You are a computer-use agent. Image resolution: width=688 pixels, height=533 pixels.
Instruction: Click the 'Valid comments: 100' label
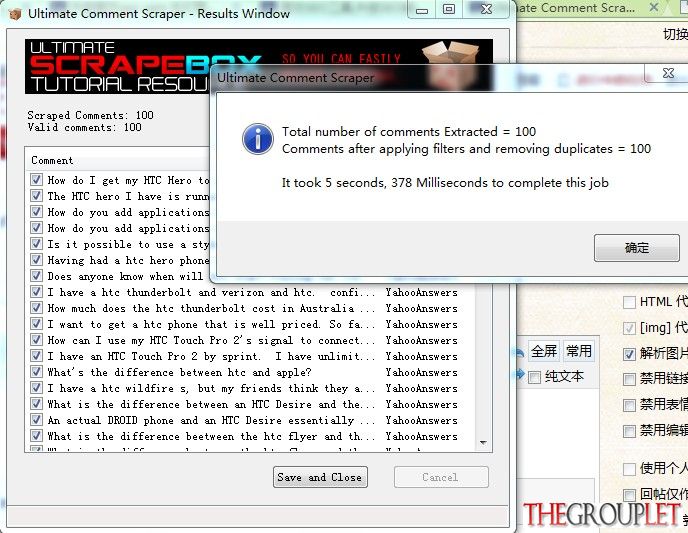click(84, 127)
